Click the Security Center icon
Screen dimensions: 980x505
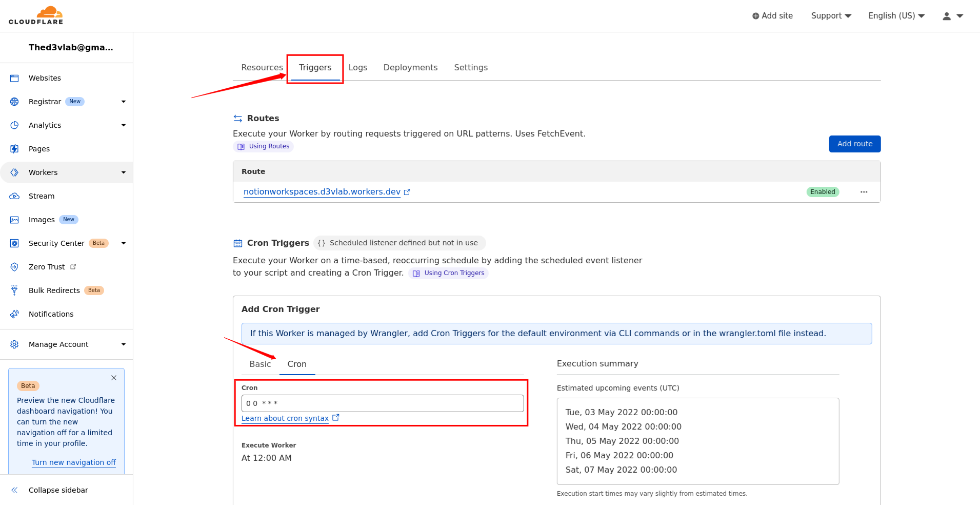coord(14,243)
